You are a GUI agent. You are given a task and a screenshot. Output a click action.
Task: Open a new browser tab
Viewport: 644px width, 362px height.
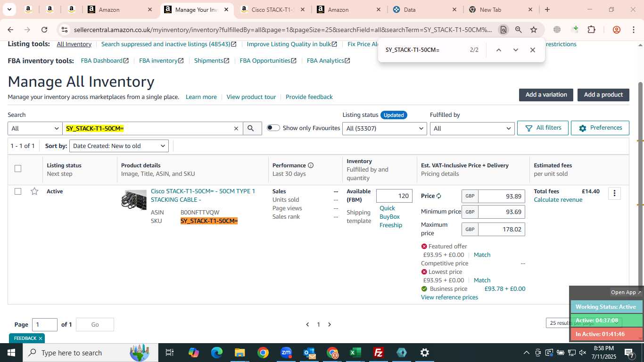click(547, 9)
